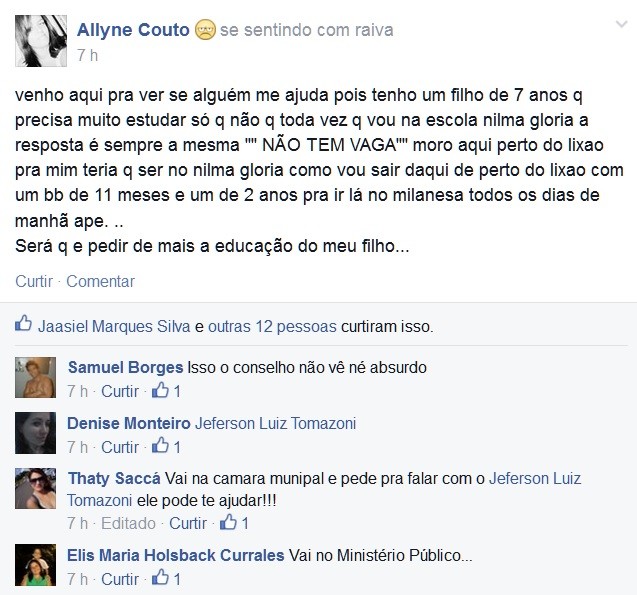This screenshot has width=637, height=595.
Task: Click the like count thumb on Elis Maria comment
Action: (x=160, y=578)
